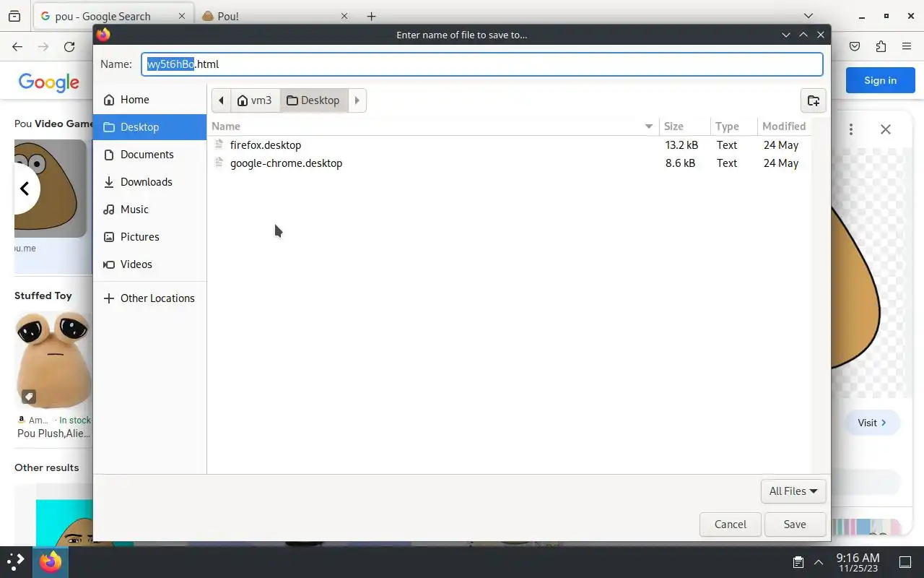Open Home in the sidebar

149,100
